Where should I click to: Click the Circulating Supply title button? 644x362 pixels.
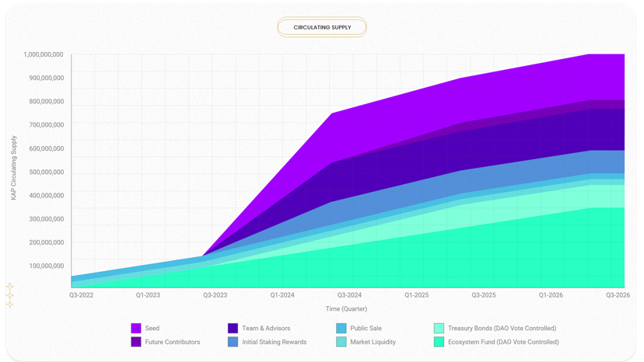coord(322,27)
